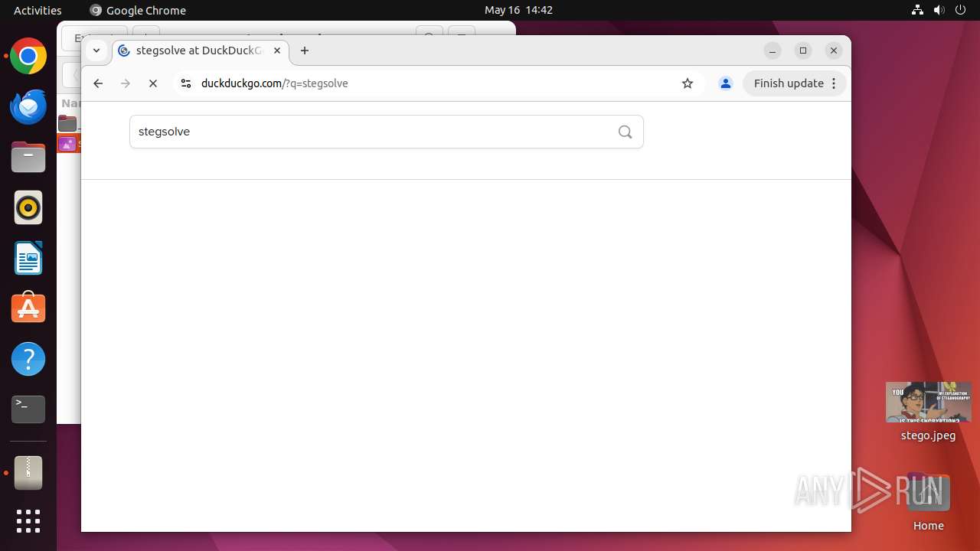The width and height of the screenshot is (980, 551).
Task: Select stego.jpeg file on the desktop
Action: (x=929, y=412)
